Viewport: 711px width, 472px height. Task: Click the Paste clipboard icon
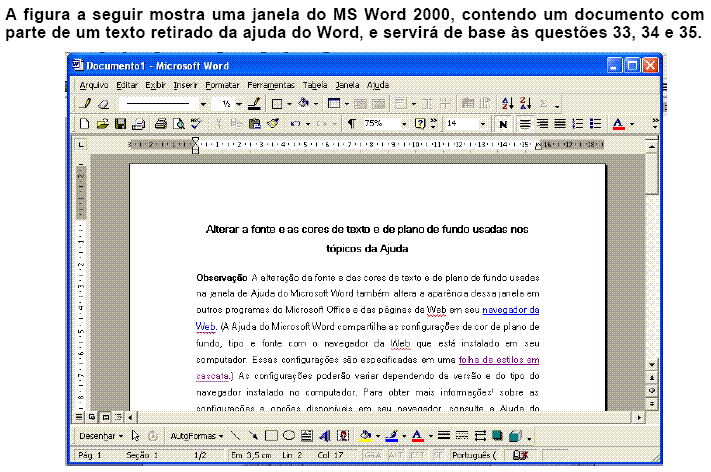(255, 124)
